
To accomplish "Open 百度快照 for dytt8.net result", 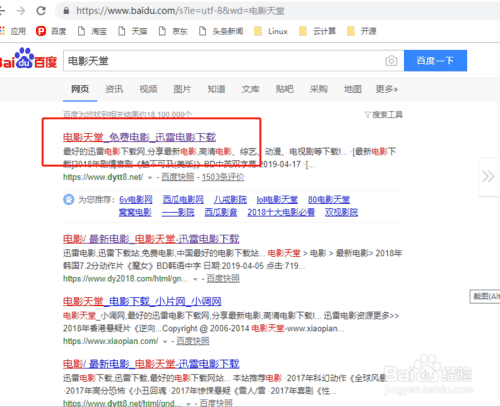I will tap(178, 177).
